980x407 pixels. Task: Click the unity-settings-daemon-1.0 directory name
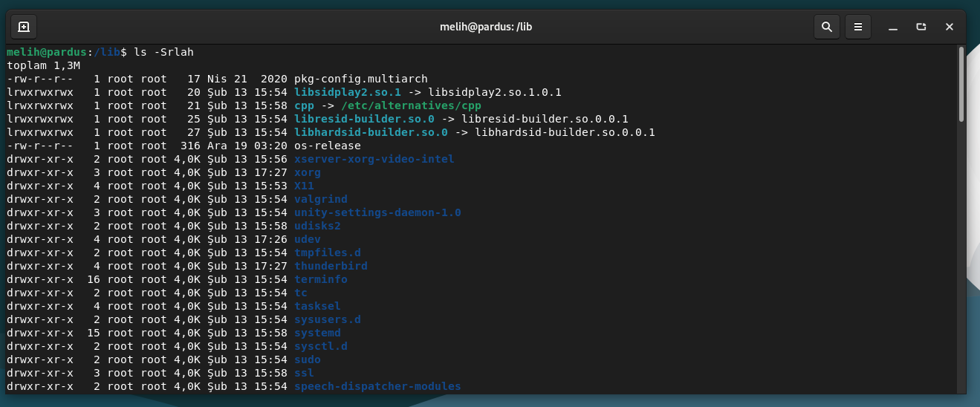tap(377, 212)
